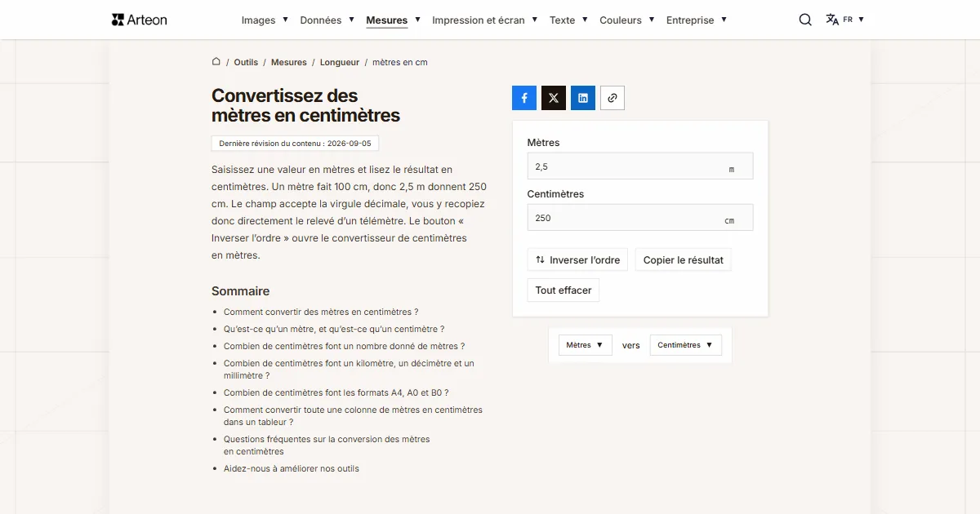Screen dimensions: 980x514
Task: Click the Tout effacer button
Action: [563, 290]
